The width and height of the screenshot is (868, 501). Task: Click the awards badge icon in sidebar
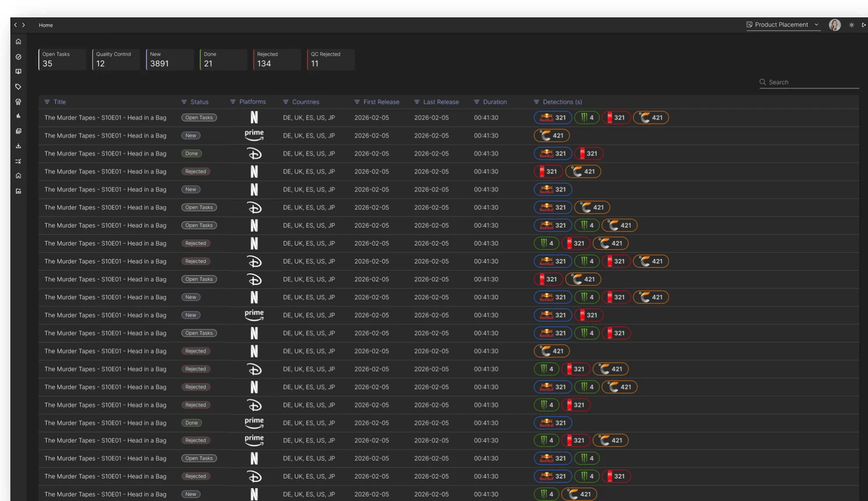coord(18,101)
